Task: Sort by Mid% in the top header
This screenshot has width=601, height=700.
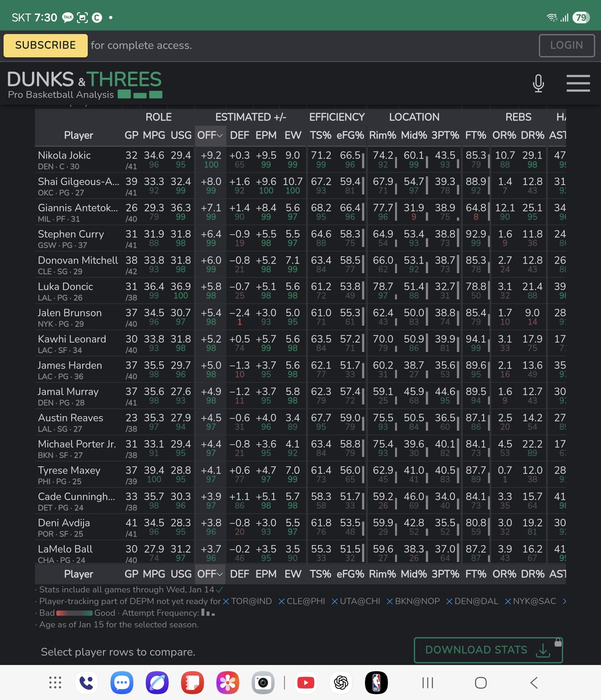Action: tap(414, 135)
